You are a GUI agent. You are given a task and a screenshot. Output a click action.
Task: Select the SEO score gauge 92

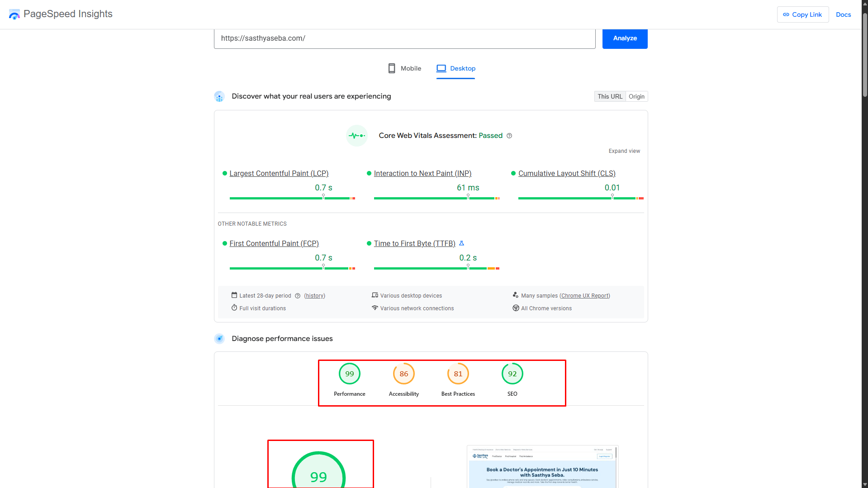pyautogui.click(x=512, y=374)
